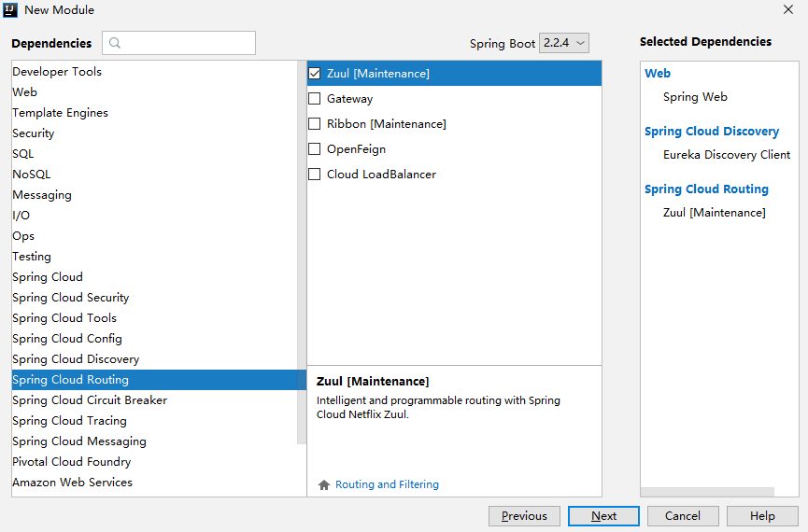Open the Routing and Filtering guide link
The image size is (808, 532).
[x=387, y=484]
